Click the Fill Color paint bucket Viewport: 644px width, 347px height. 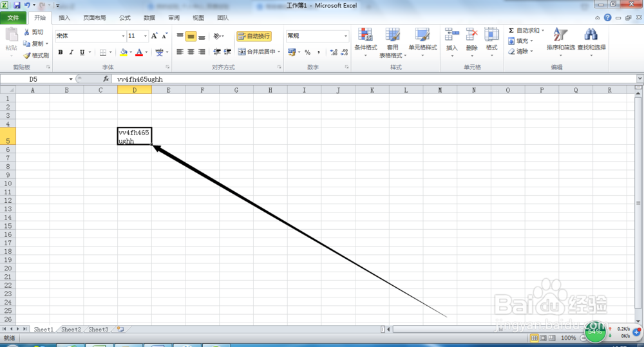pos(123,52)
